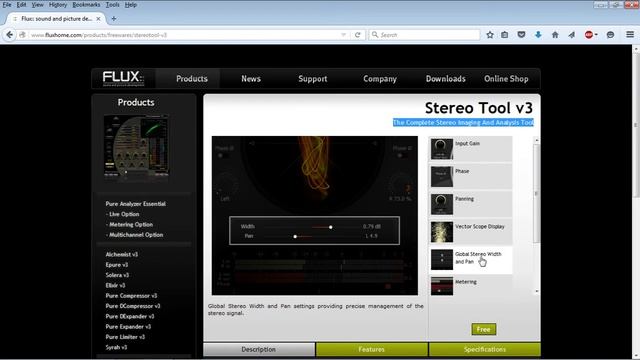
Task: Bookmark this page with the star icon
Action: 490,35
